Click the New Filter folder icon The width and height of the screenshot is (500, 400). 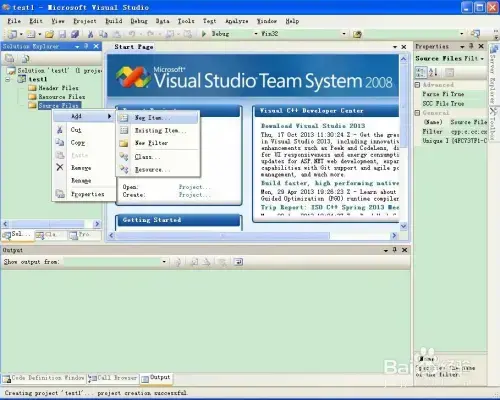124,143
